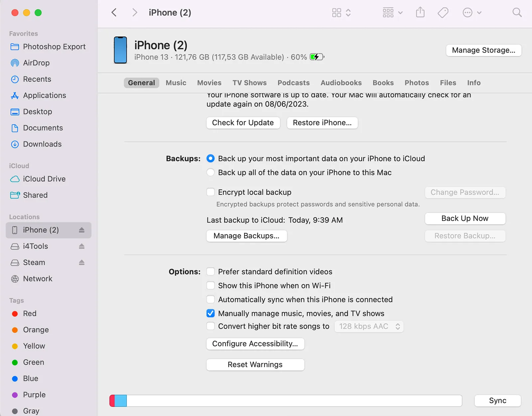Screen dimensions: 532x416
Task: Open the Podcasts tab
Action: tap(293, 83)
